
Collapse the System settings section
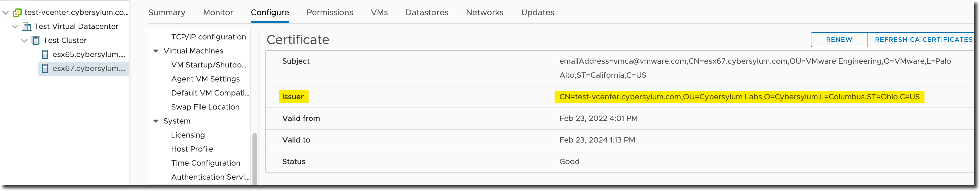156,121
